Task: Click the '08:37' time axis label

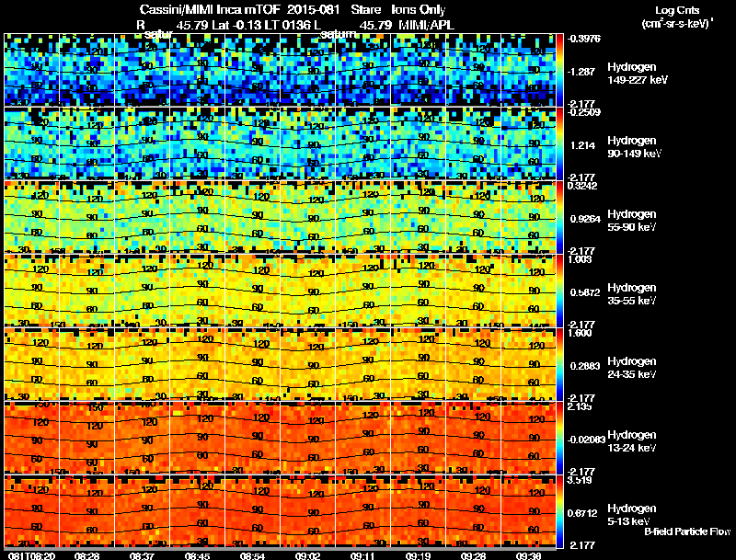Action: tap(142, 555)
